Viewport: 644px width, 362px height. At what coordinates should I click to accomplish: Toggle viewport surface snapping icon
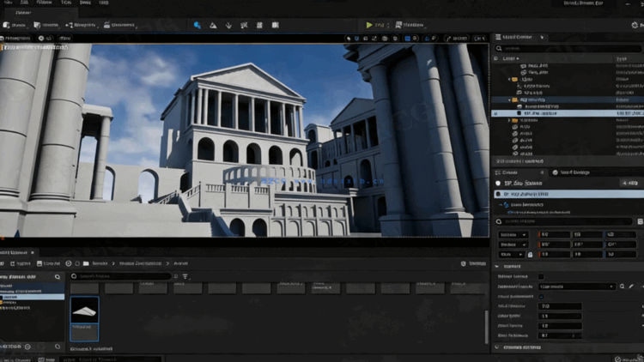(x=395, y=38)
